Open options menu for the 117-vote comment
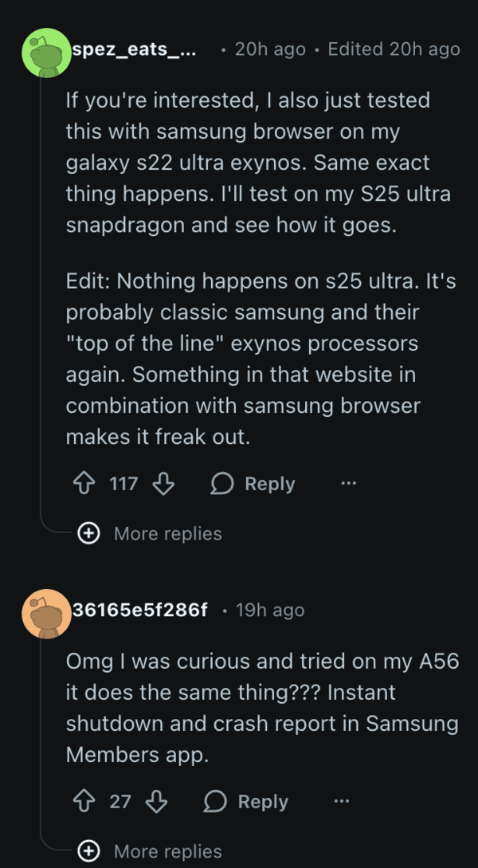Viewport: 478px width, 868px height. pos(348,484)
